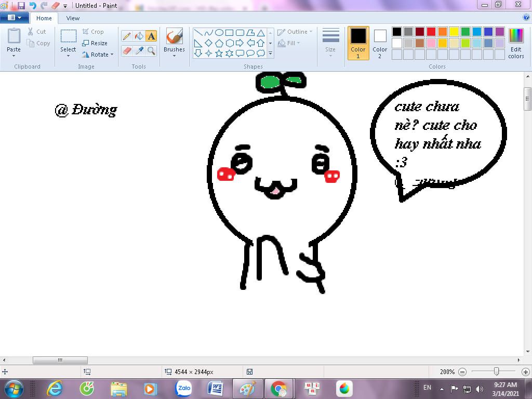532x399 pixels.
Task: Choose the Left arrow shape
Action: click(x=250, y=43)
